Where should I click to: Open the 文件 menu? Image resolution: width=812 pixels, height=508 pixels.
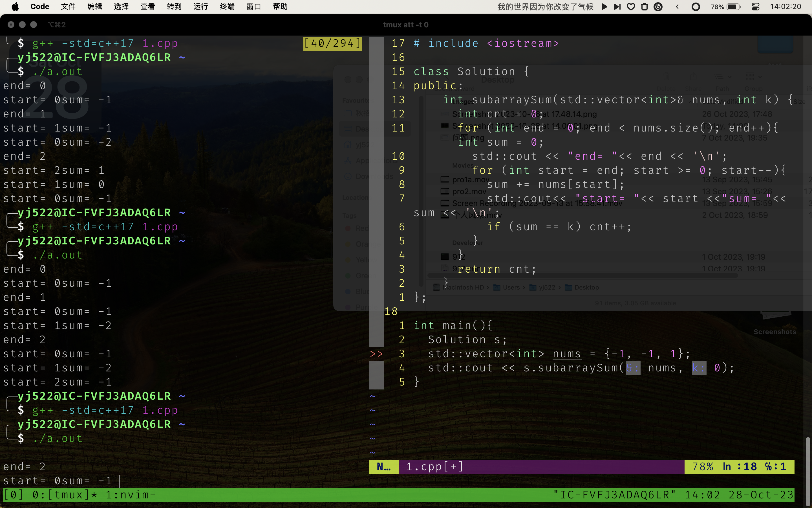pos(68,7)
